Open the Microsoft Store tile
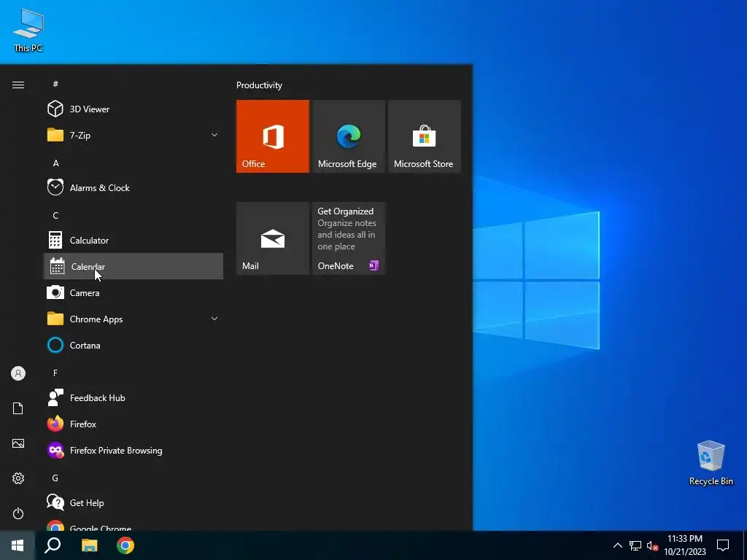 [x=425, y=136]
